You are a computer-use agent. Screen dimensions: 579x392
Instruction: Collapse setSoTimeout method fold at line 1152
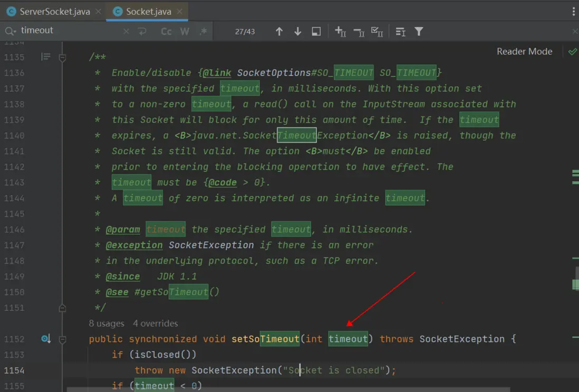63,339
